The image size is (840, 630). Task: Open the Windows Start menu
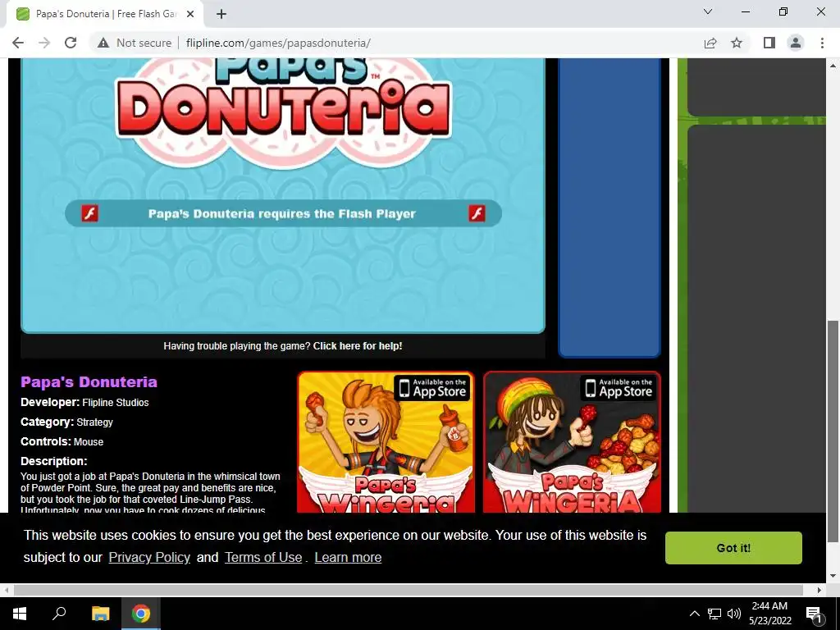point(20,614)
